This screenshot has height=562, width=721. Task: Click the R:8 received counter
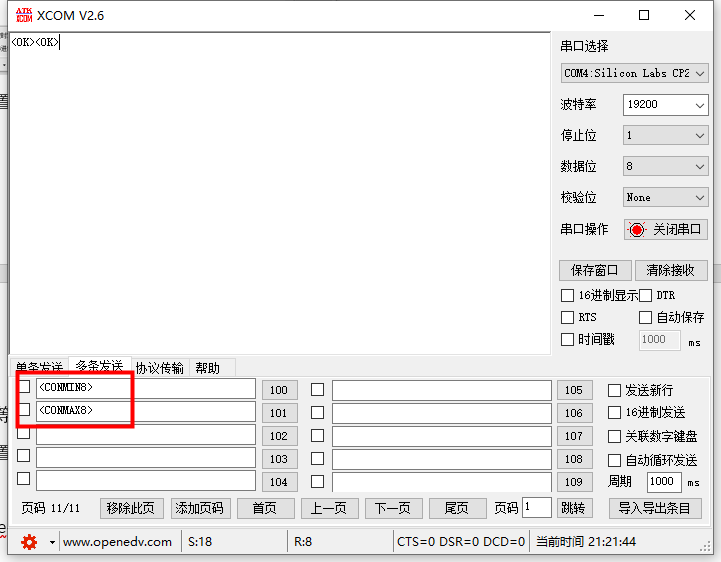[x=303, y=542]
